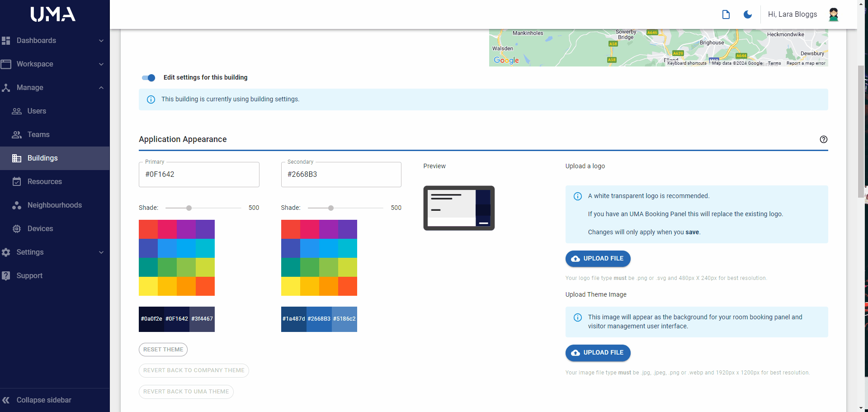This screenshot has height=412, width=868.
Task: Click the Support question mark icon
Action: pyautogui.click(x=6, y=275)
